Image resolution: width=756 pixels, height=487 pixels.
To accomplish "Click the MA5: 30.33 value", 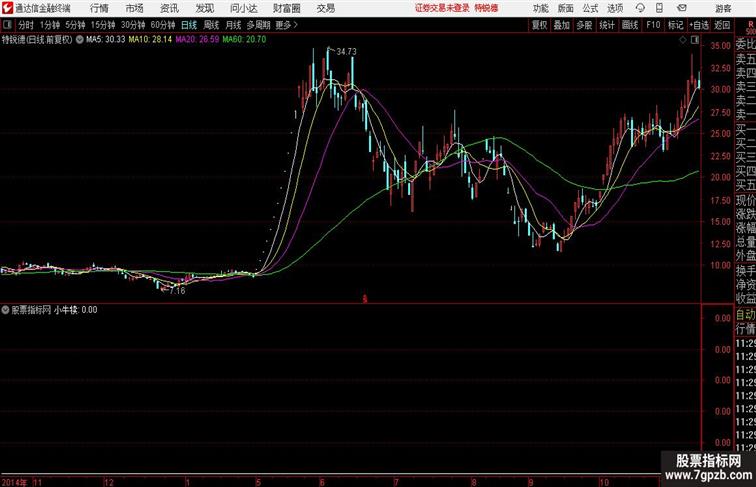I will (x=105, y=40).
